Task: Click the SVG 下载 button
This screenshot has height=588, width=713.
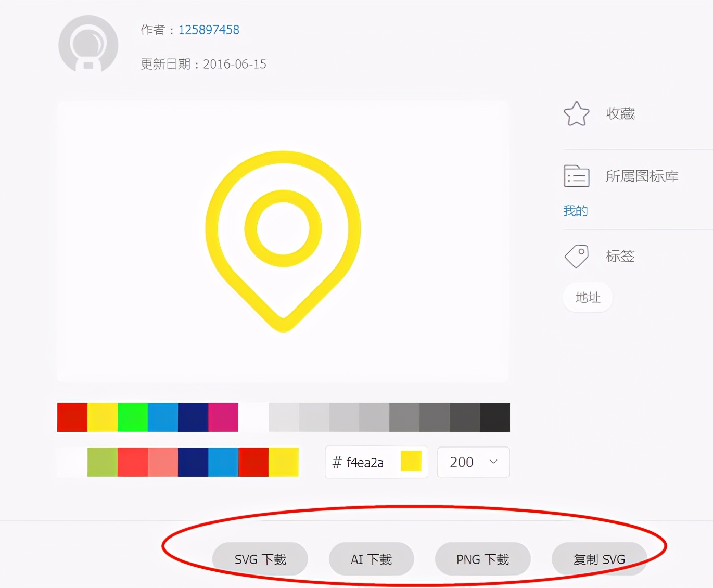Action: point(260,559)
